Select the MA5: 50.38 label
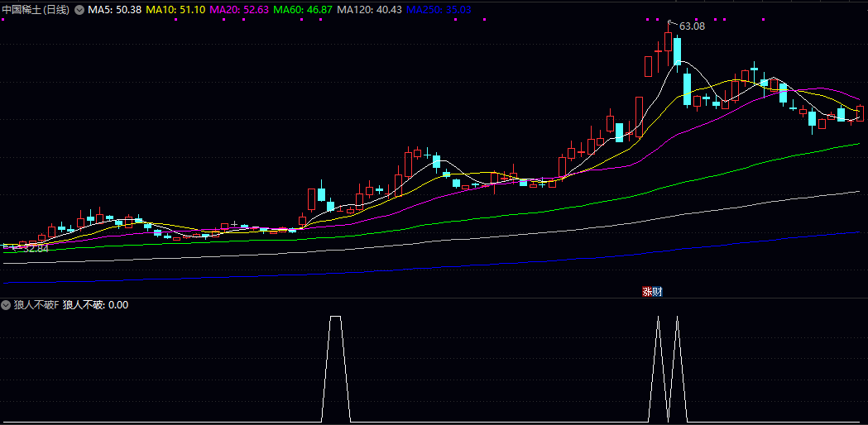 (115, 10)
